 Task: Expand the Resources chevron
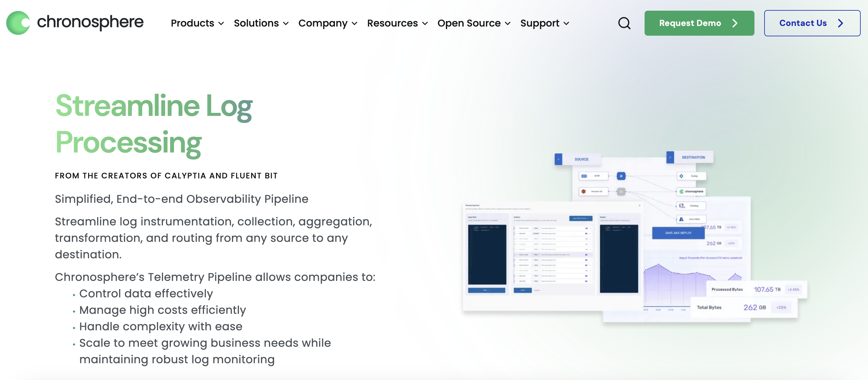tap(425, 23)
